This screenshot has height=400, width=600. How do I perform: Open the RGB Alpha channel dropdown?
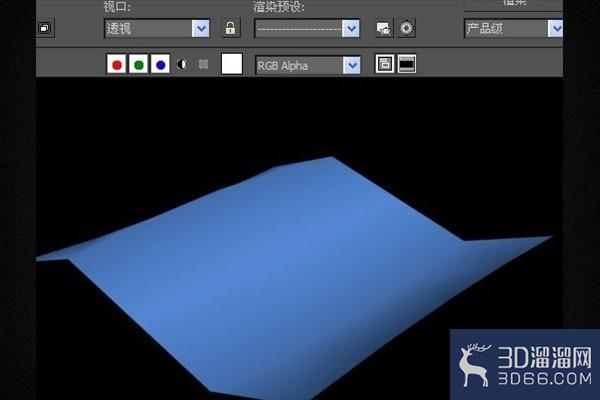coord(308,65)
